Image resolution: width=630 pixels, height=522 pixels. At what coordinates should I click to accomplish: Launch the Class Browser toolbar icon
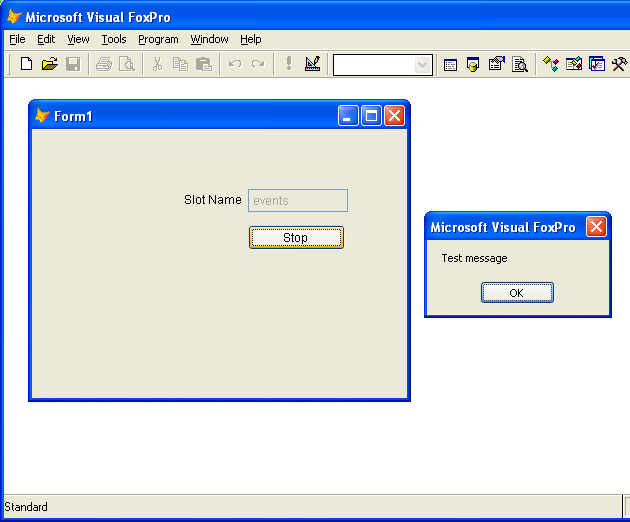[x=550, y=64]
